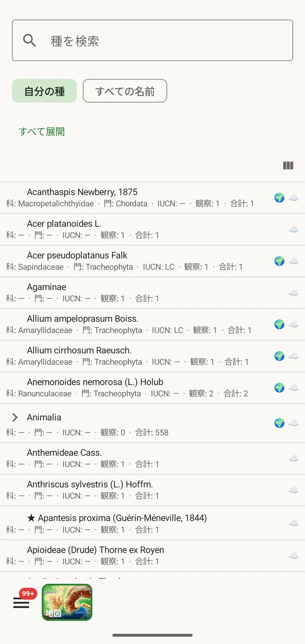Click すべて展開 to expand all
305x644 pixels.
point(42,132)
